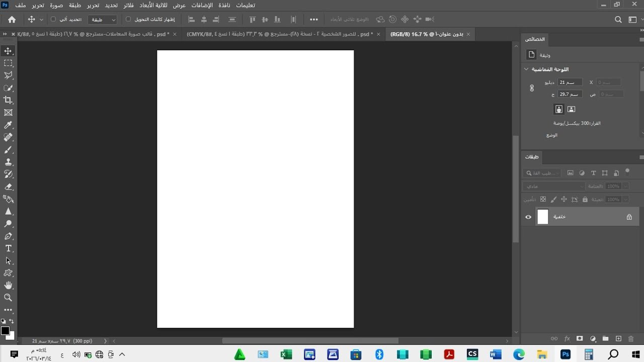The image size is (644, 362).
Task: Set canvas to landscape orientation
Action: [x=571, y=109]
